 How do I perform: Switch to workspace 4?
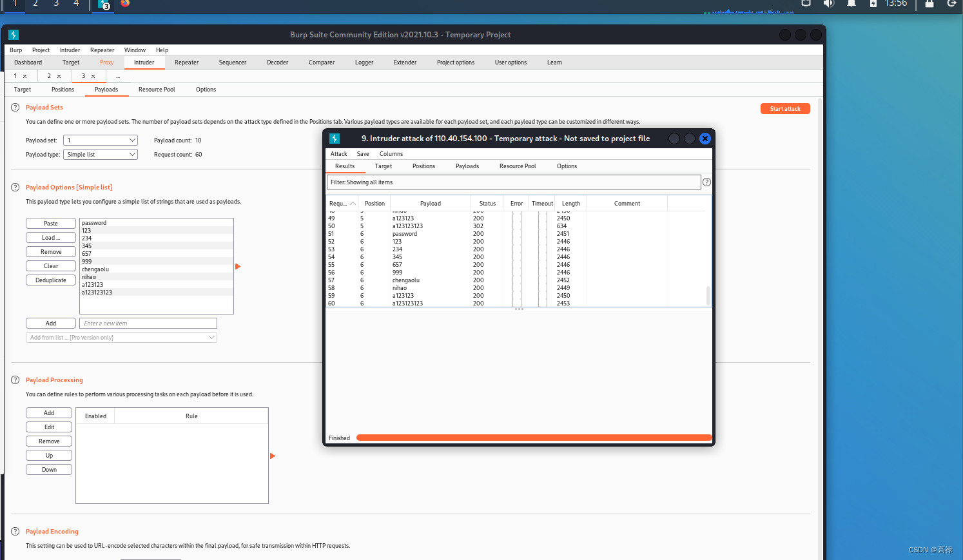tap(76, 3)
